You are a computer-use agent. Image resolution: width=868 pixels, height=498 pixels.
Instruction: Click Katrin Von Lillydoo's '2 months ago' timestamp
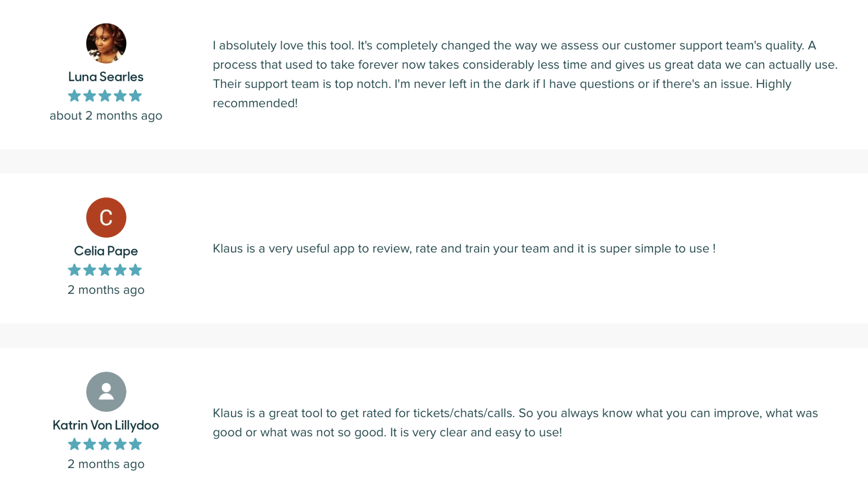tap(106, 464)
